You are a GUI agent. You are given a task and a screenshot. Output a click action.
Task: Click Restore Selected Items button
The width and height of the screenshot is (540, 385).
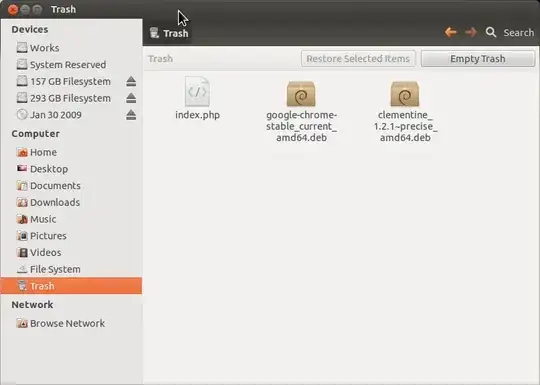358,59
